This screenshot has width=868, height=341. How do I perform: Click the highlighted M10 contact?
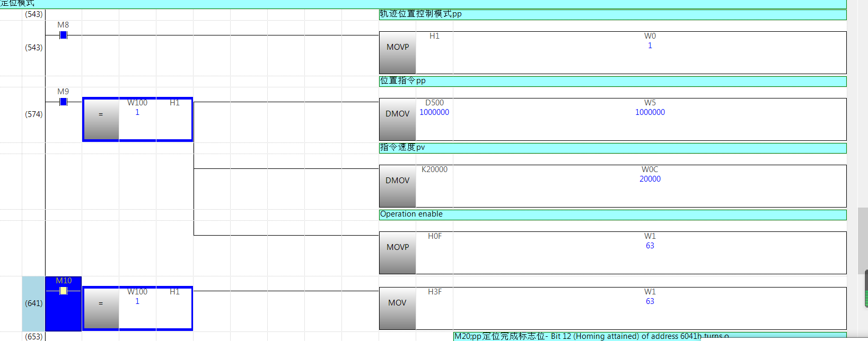63,291
